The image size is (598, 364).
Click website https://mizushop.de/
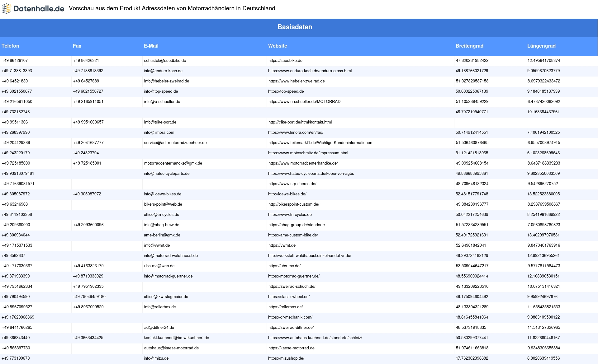[x=286, y=358]
